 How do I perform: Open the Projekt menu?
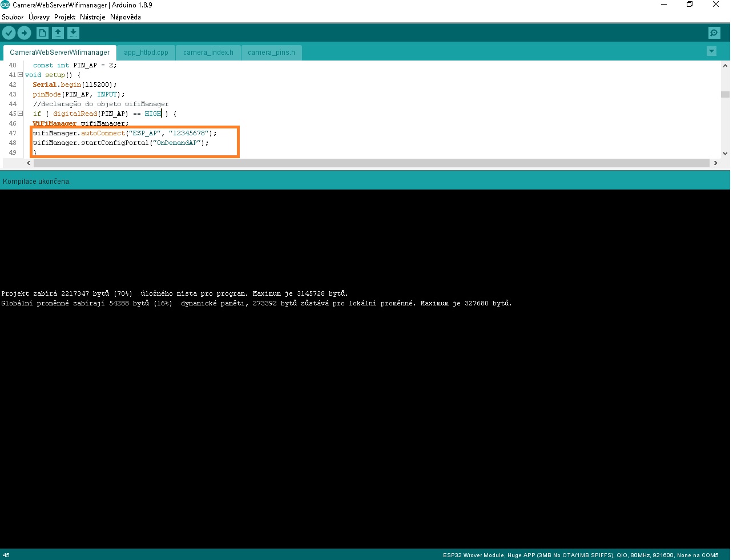point(65,17)
